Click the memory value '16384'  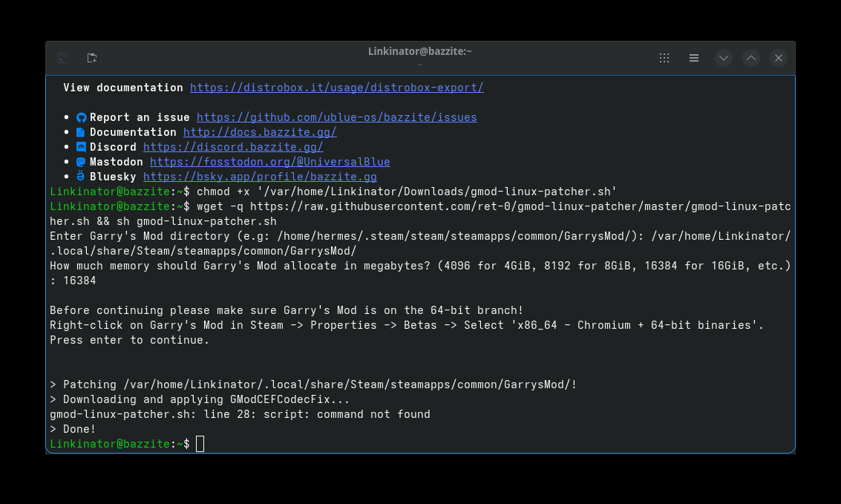[79, 281]
